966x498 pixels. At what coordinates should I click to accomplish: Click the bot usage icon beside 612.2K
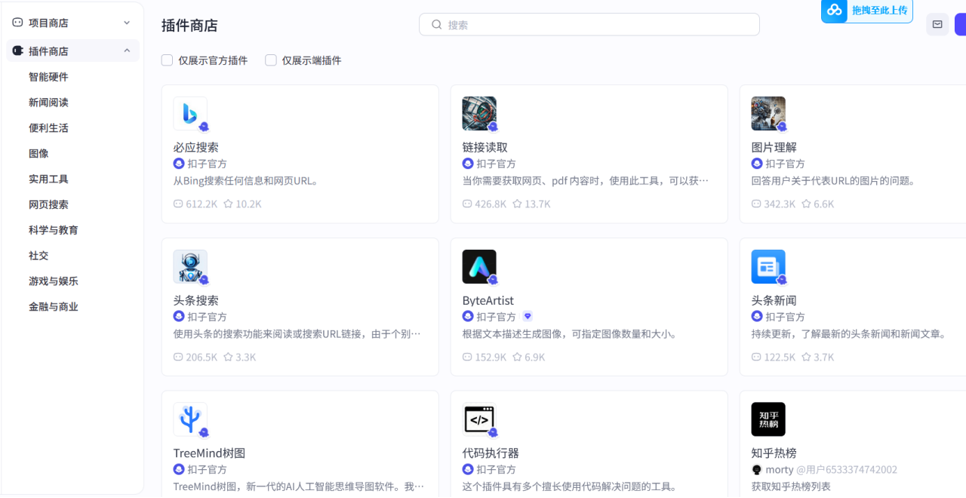(x=178, y=203)
